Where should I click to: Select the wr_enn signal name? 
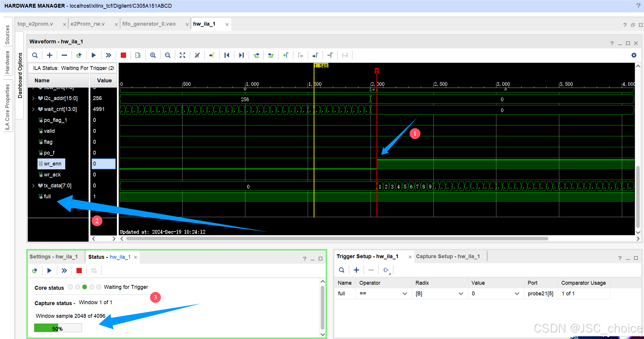pos(53,164)
